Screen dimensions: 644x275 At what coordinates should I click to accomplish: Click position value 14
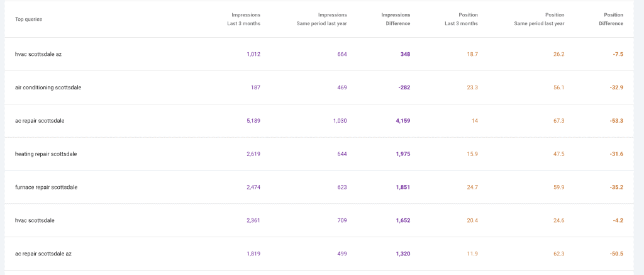point(475,121)
